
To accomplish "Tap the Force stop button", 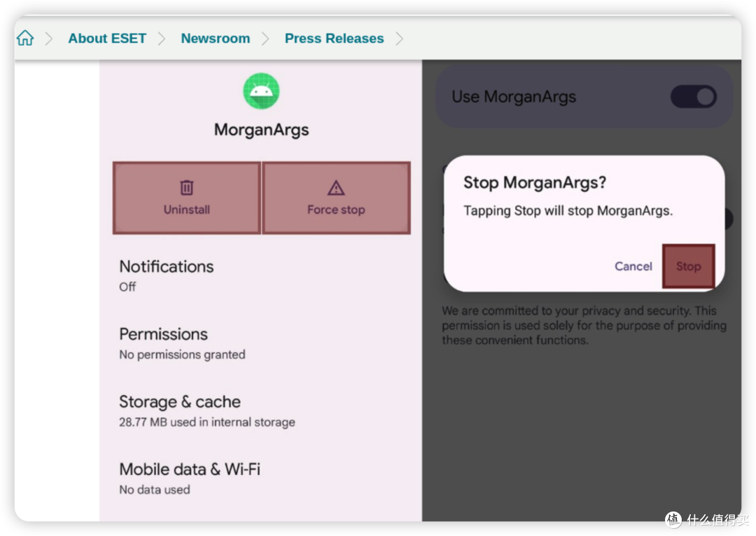I will [x=336, y=198].
